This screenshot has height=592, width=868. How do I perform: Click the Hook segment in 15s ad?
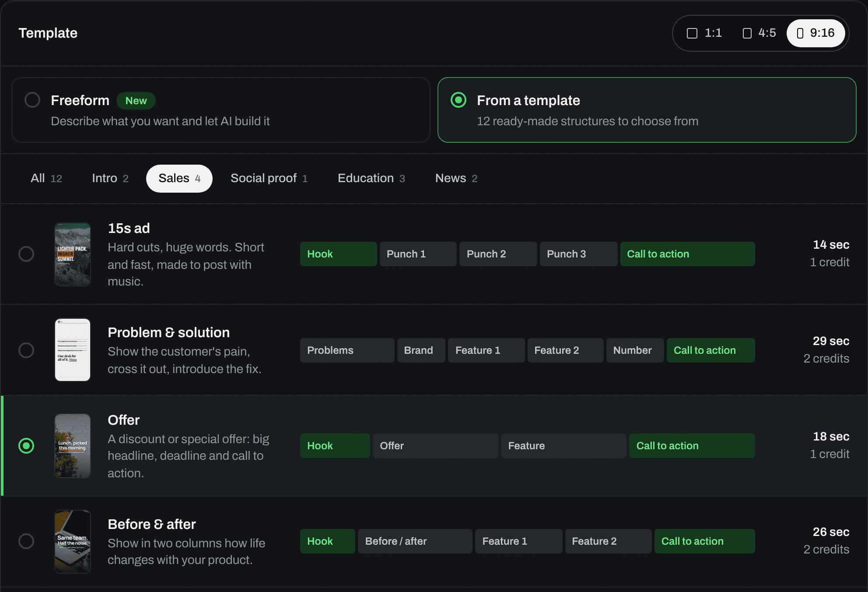[339, 254]
